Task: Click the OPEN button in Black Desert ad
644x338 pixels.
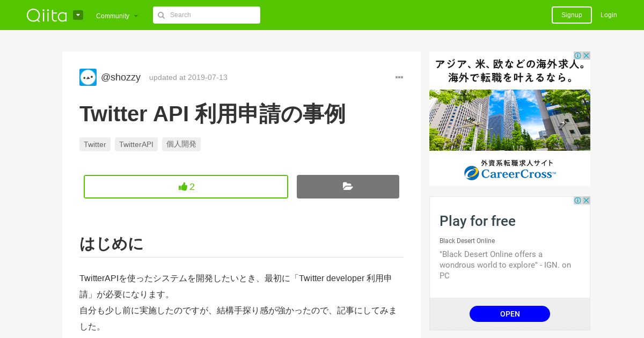Action: coord(510,314)
